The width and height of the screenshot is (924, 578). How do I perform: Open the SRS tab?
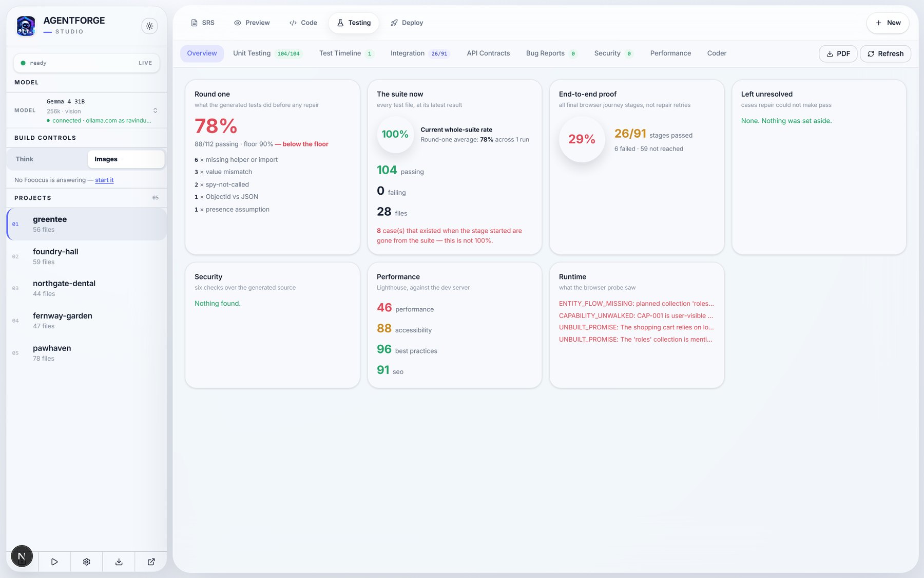[203, 23]
